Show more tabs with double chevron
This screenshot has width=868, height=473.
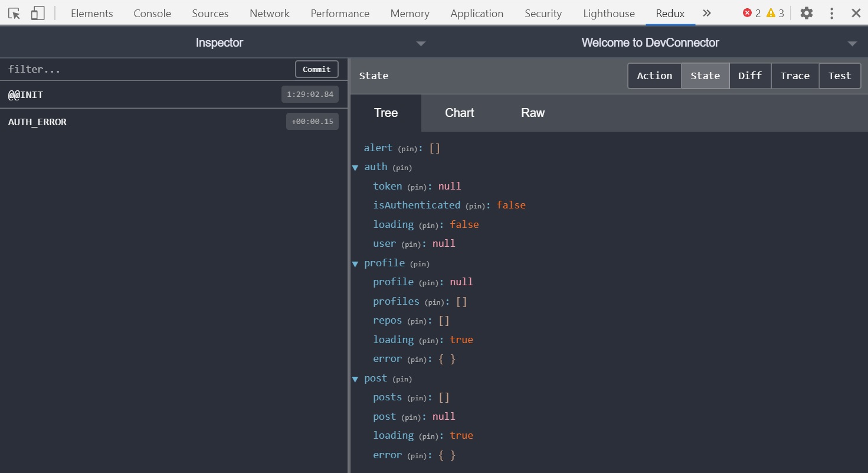[706, 13]
